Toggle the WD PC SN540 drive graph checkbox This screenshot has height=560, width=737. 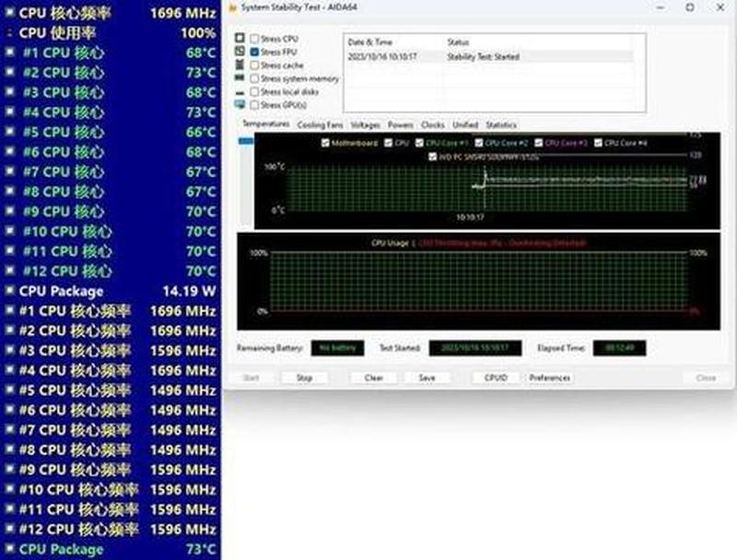point(432,157)
